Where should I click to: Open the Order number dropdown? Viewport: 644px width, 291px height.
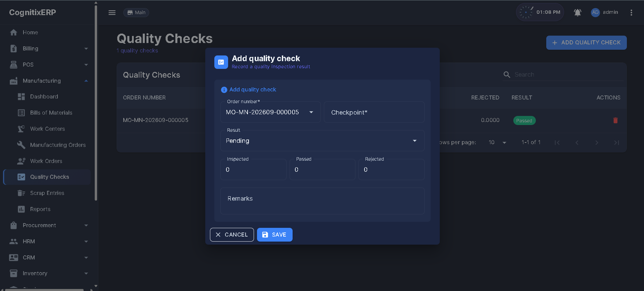click(x=270, y=112)
